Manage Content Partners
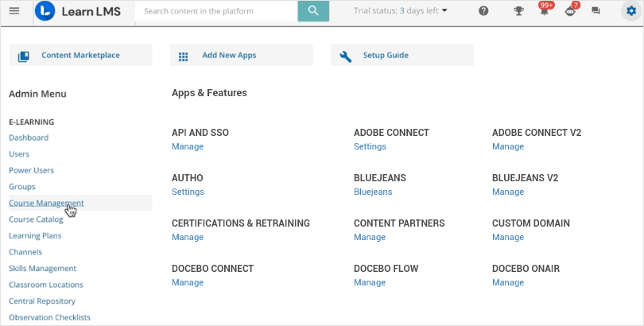This screenshot has width=644, height=326. [370, 237]
